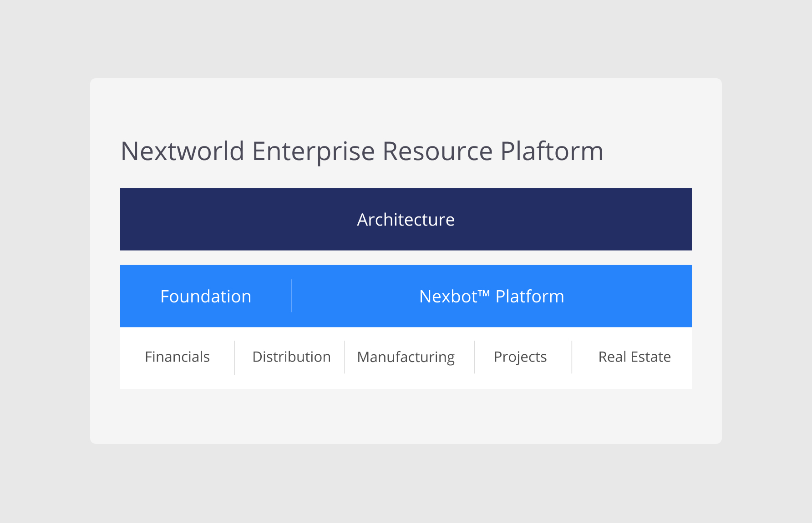Choose the Distribution module
Screen dimensions: 812x523
coord(291,357)
